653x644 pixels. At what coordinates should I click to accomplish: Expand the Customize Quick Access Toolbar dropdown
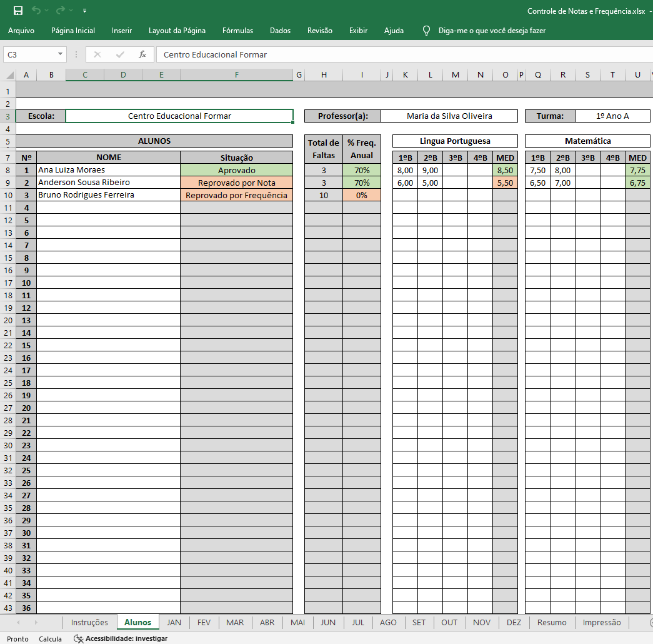click(84, 11)
